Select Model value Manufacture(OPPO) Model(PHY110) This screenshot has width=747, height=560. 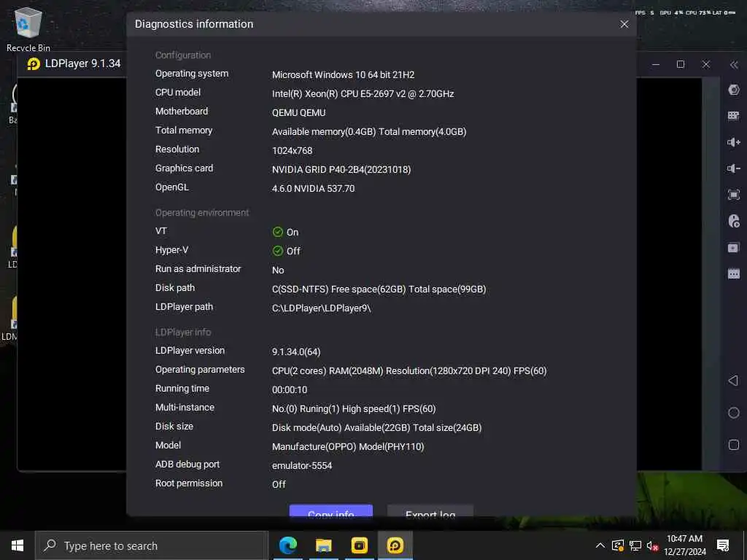pyautogui.click(x=348, y=447)
